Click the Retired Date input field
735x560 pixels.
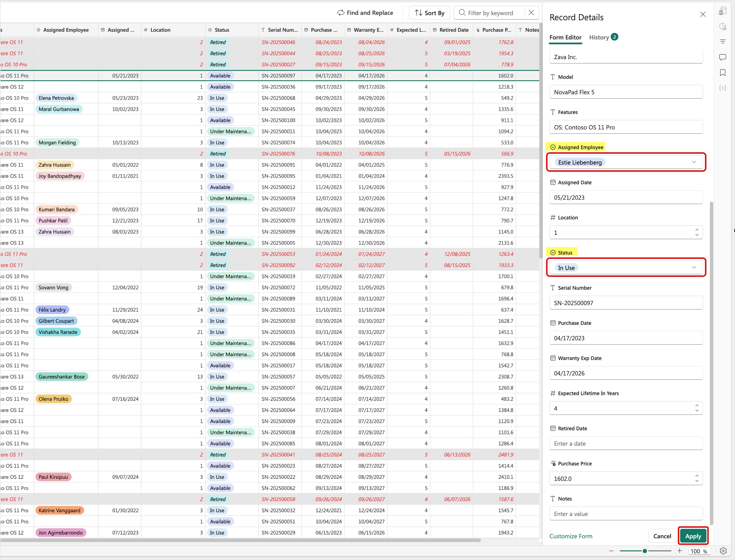626,443
